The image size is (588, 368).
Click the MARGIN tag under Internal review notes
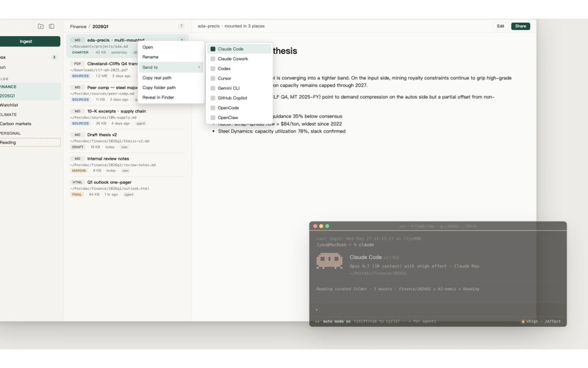[x=79, y=171]
